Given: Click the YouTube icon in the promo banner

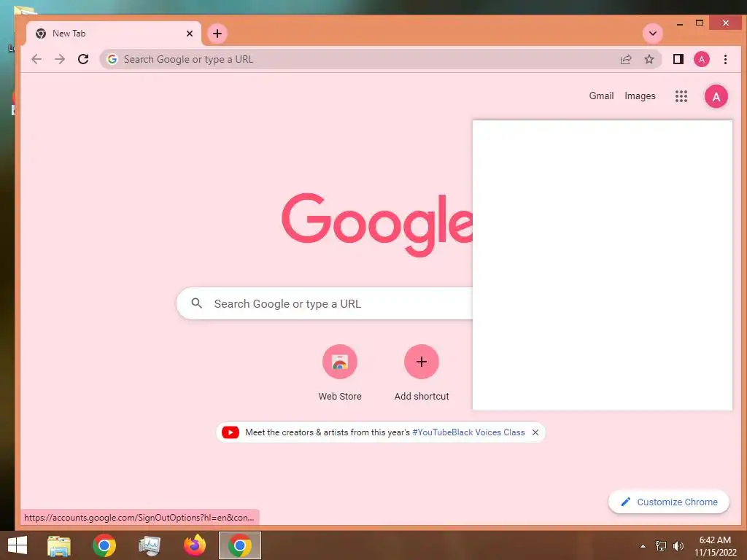Looking at the screenshot, I should coord(231,432).
